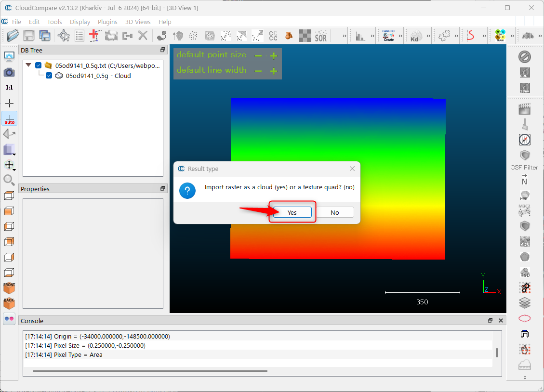
Task: Click the Front view cube icon
Action: 9,287
